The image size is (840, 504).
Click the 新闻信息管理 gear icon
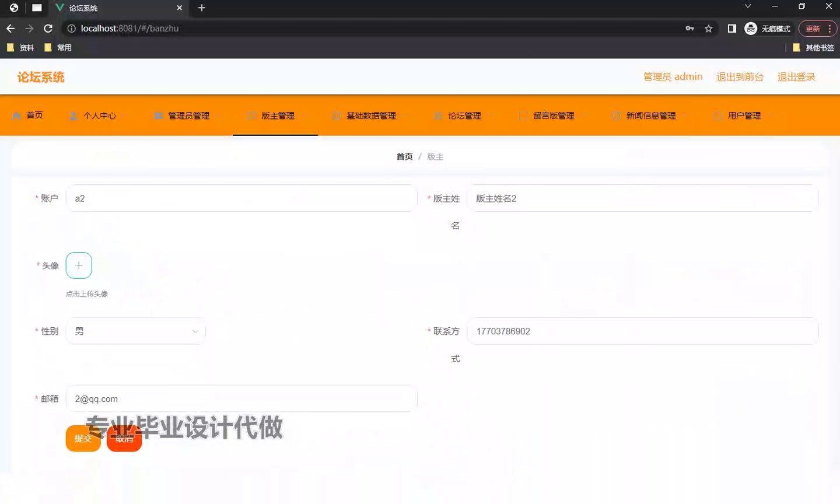tap(617, 115)
